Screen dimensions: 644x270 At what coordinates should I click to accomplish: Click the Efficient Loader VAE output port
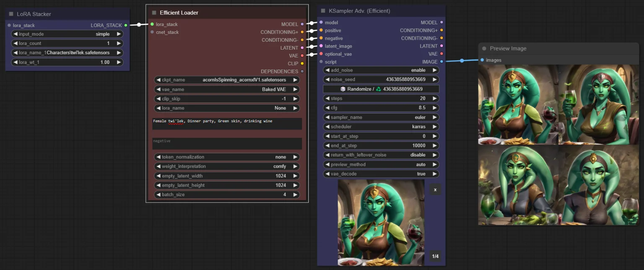tap(302, 55)
